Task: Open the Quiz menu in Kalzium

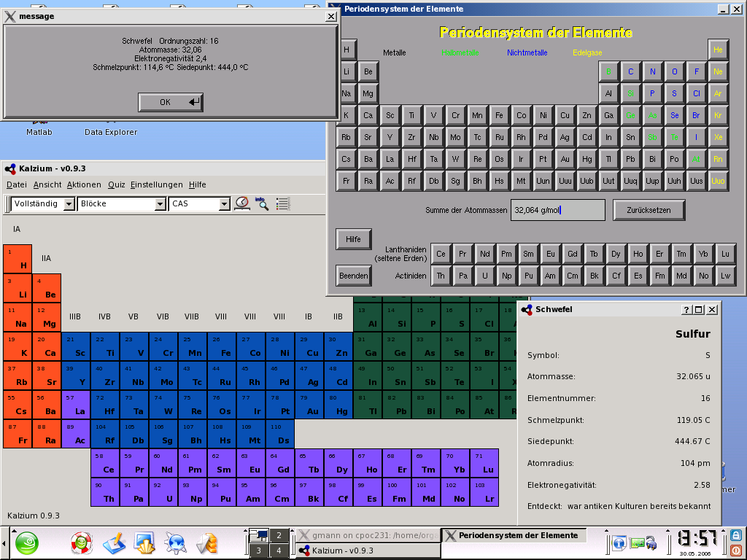Action: pos(116,184)
